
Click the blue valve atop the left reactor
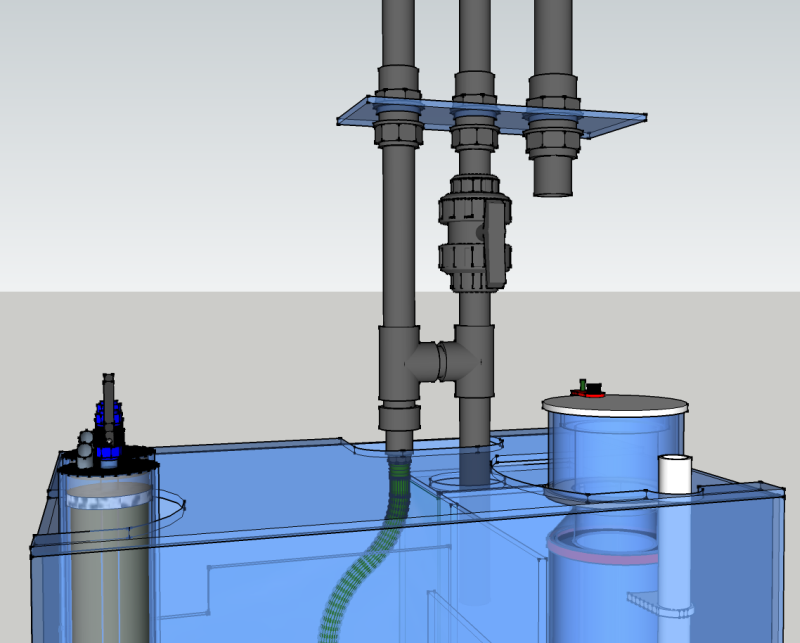109,428
